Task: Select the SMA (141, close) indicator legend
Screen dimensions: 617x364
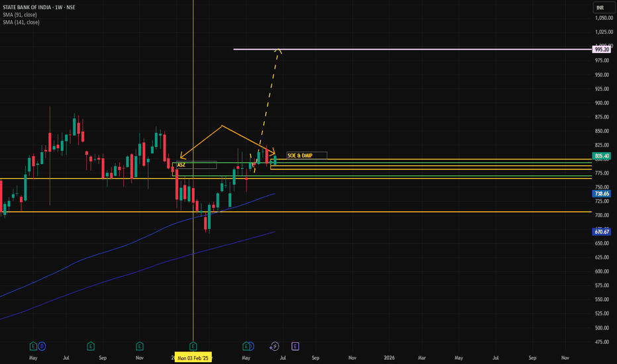Action: [21, 23]
